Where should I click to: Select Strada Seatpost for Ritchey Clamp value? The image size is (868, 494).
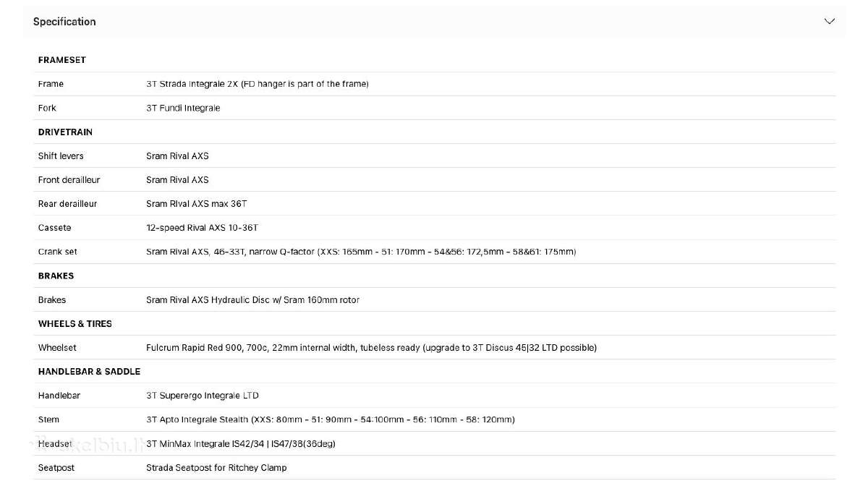click(x=216, y=468)
